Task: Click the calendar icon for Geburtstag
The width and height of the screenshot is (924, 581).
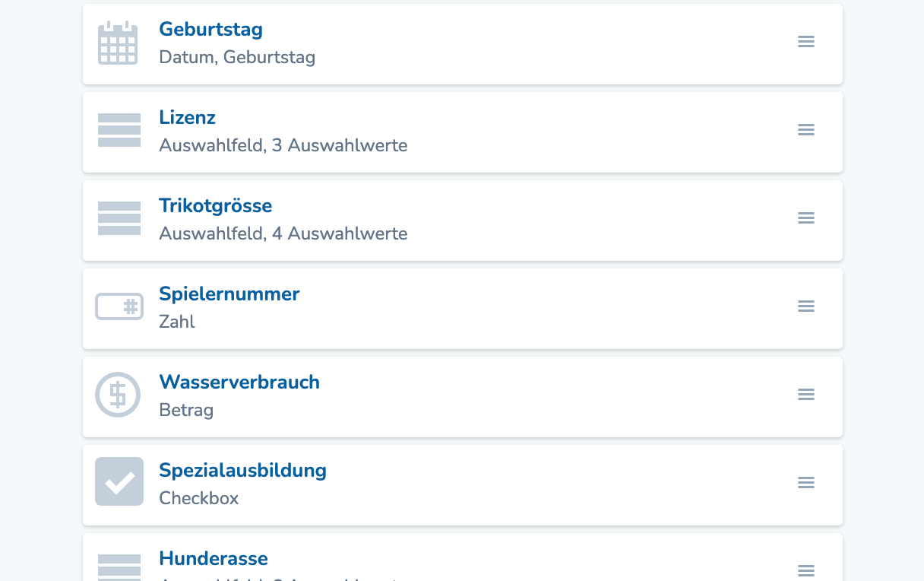Action: (x=119, y=43)
